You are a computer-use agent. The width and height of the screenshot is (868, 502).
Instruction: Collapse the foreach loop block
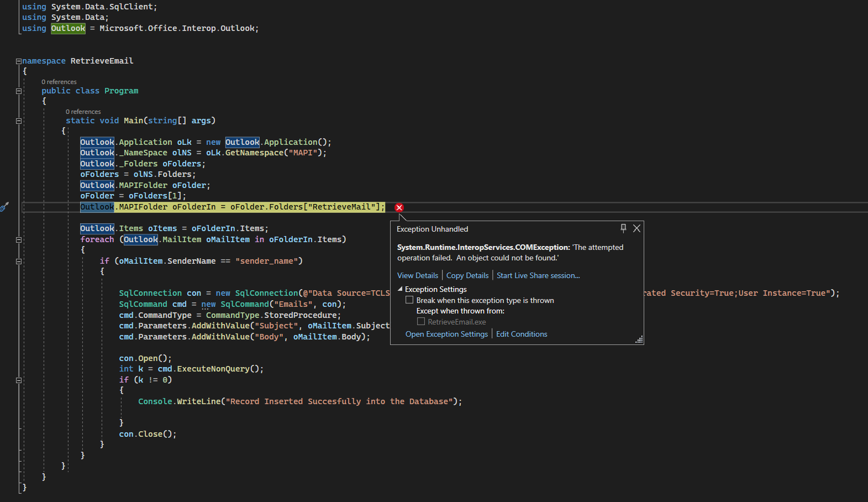[x=19, y=240]
